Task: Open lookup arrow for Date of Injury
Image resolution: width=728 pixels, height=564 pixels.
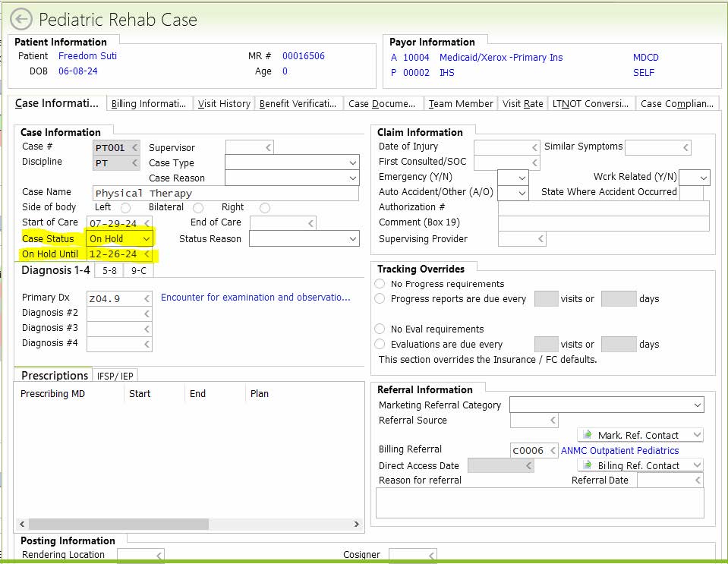Action: point(534,147)
